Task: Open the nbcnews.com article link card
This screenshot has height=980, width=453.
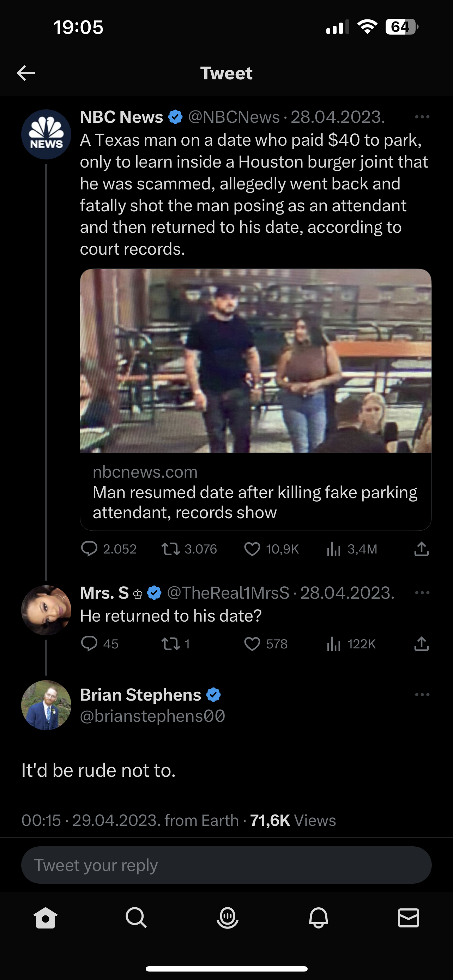Action: 255,492
